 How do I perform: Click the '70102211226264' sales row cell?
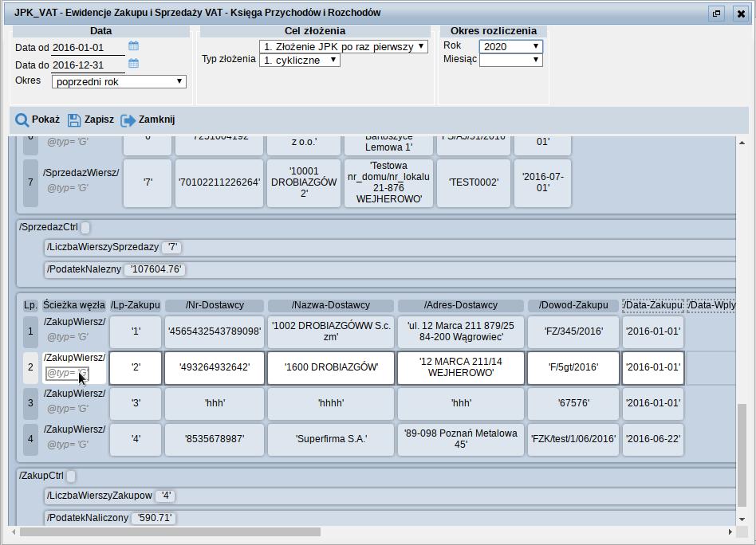coord(219,182)
